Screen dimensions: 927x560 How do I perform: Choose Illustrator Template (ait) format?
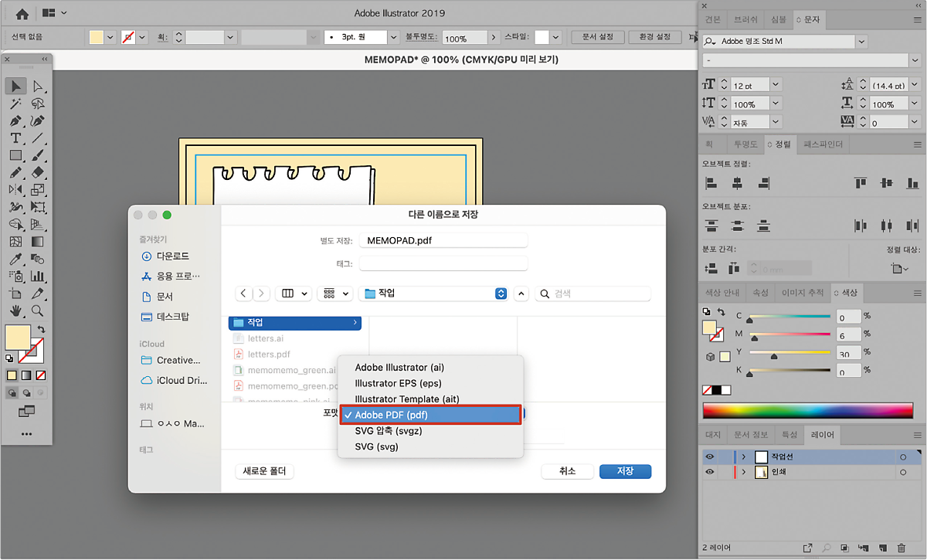(407, 399)
